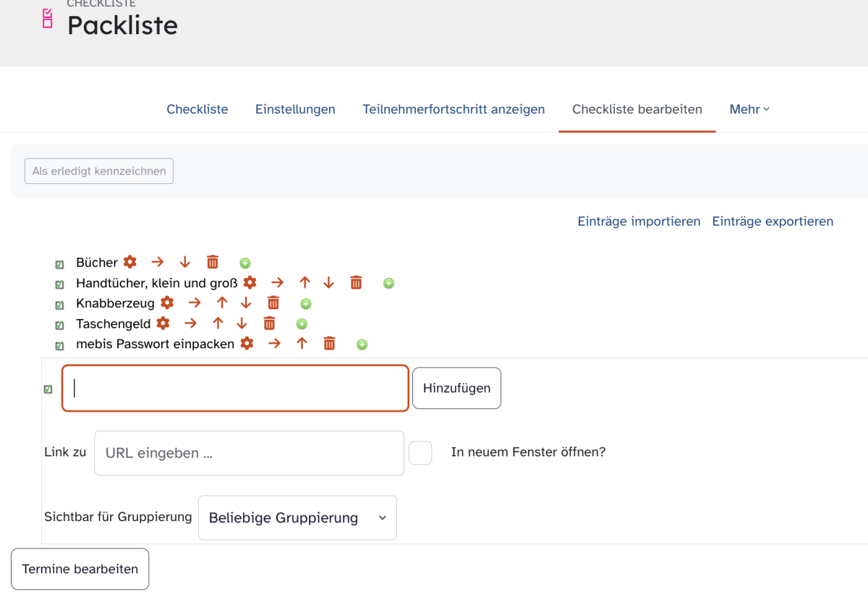Delete the Knabberzeug entry with trash icon

click(x=273, y=303)
